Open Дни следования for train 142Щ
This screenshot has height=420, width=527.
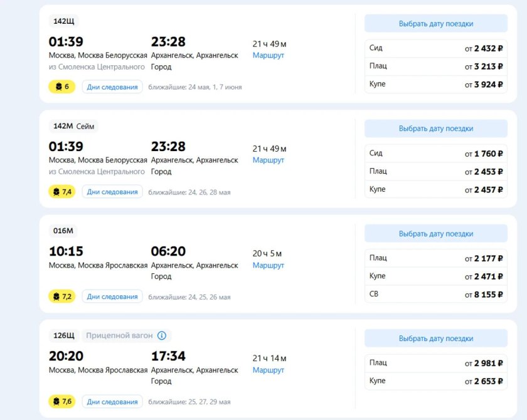coord(112,87)
